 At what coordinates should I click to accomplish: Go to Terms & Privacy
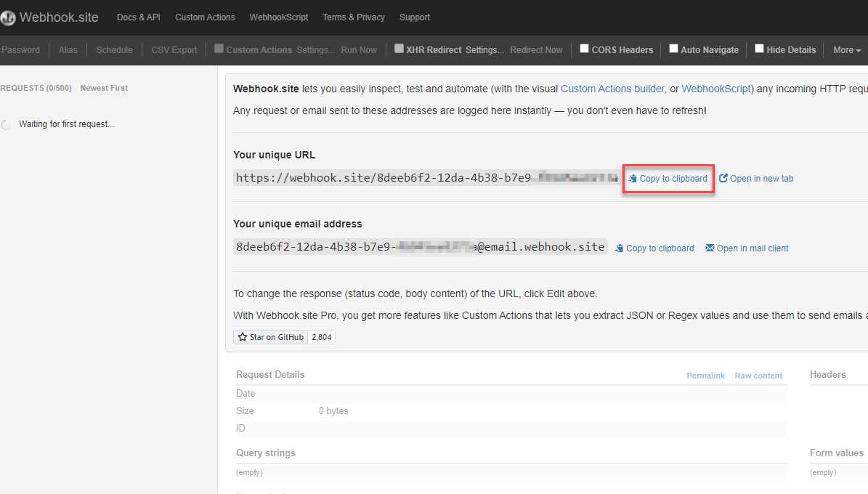coord(354,17)
